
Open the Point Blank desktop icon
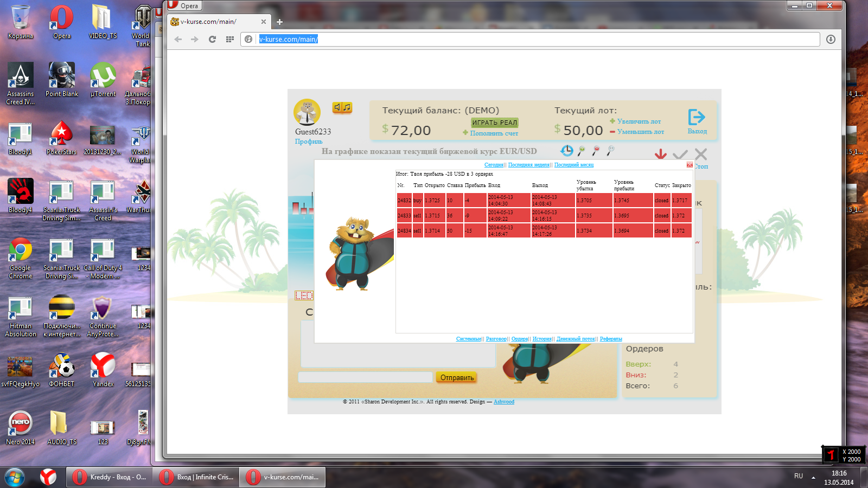point(62,80)
